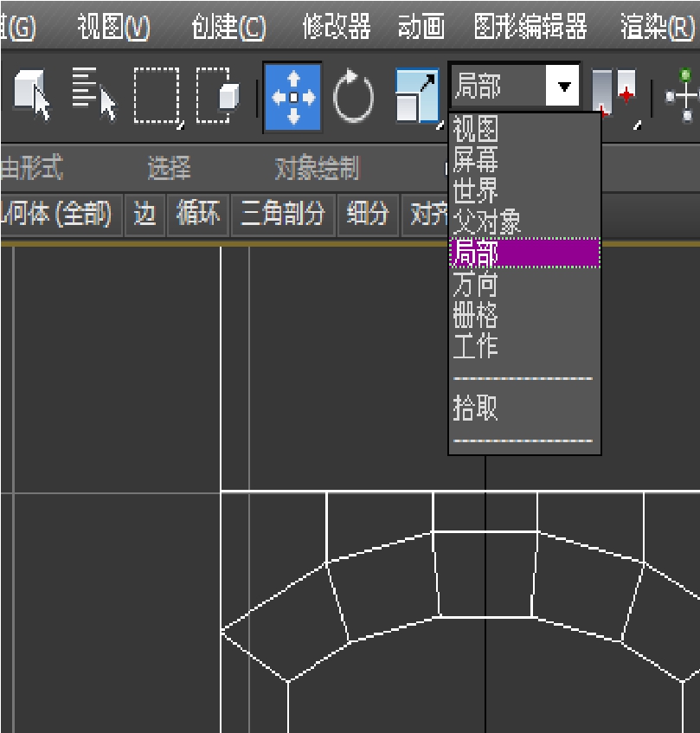The width and height of the screenshot is (700, 733).
Task: Choose 栅格 in coordinate system list
Action: tap(524, 315)
